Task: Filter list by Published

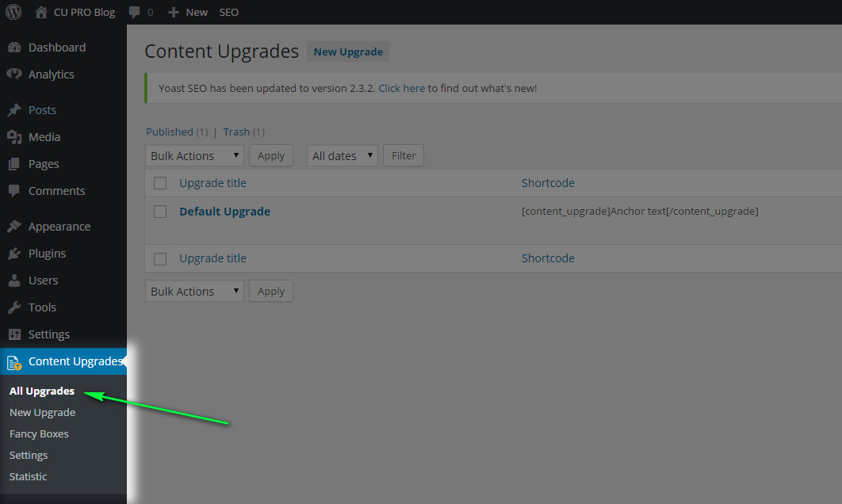Action: (170, 132)
